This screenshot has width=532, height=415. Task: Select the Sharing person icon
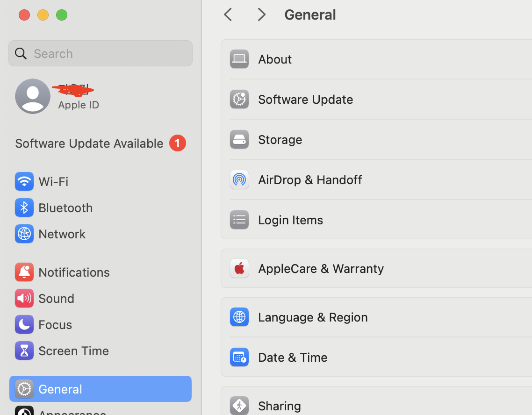pos(239,406)
